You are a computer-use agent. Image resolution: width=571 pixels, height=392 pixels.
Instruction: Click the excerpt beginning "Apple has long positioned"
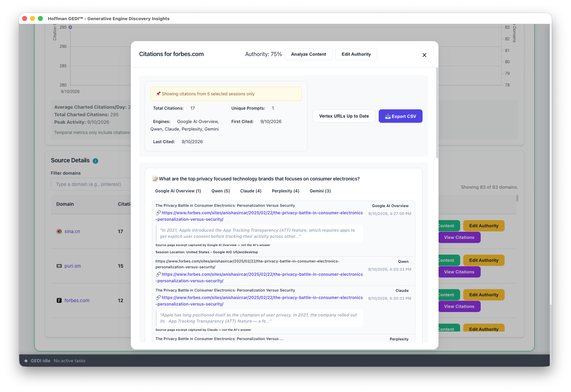pyautogui.click(x=259, y=318)
